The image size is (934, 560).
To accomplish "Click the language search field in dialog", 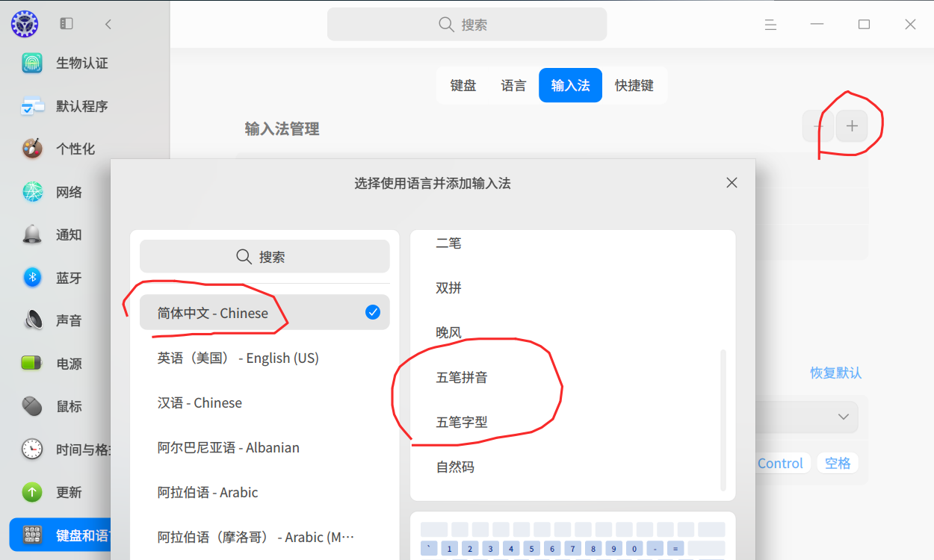I will (265, 257).
